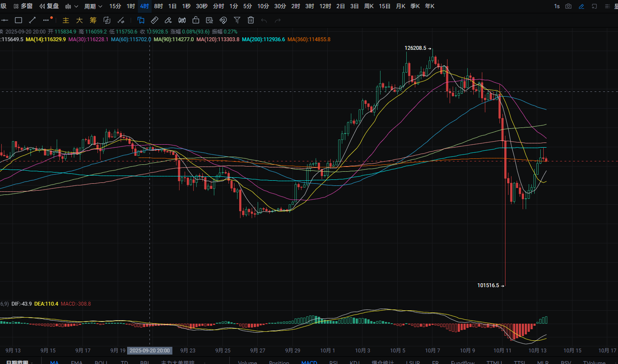This screenshot has height=364, width=618.
Task: Select the rectangle drawing tool
Action: click(x=18, y=20)
